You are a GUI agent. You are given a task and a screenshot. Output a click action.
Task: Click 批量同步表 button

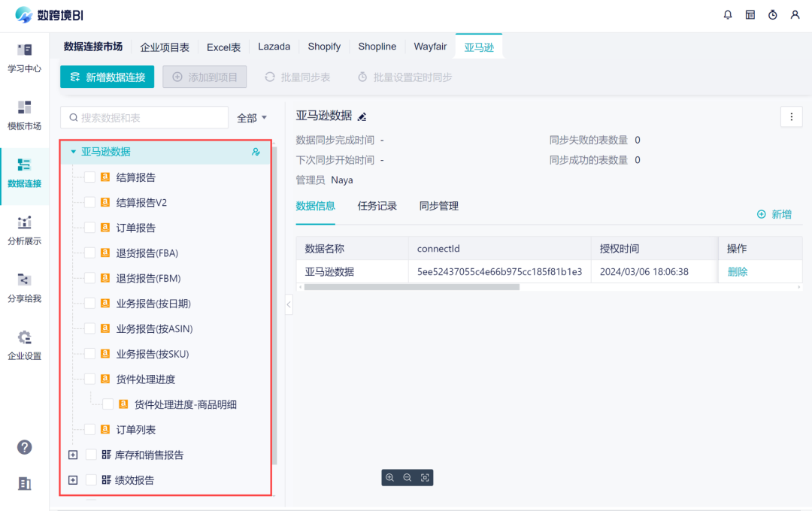[x=298, y=77]
